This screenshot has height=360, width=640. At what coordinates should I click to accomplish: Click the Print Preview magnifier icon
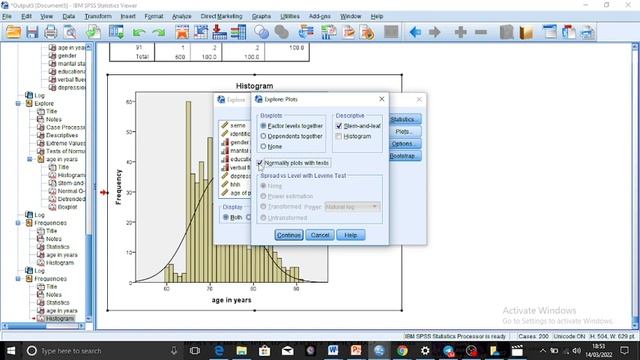coord(70,32)
